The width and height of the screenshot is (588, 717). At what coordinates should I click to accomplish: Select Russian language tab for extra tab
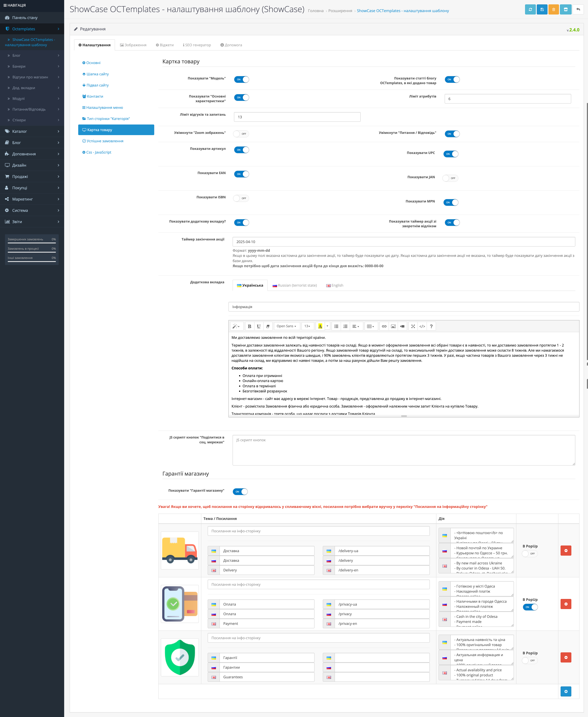tap(295, 286)
